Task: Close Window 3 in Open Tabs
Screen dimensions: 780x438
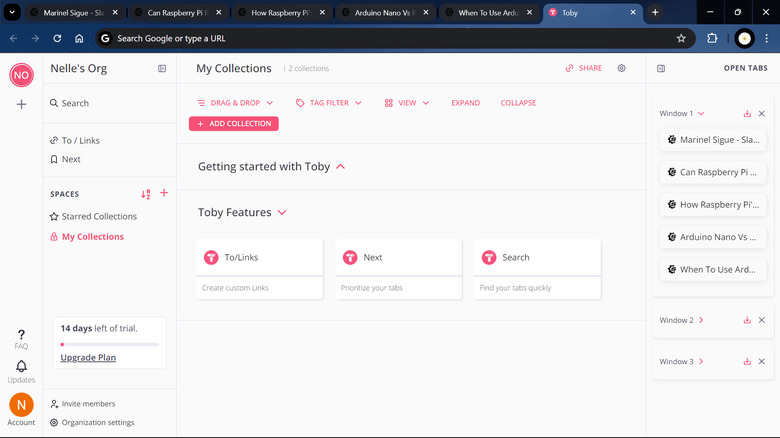Action: [x=762, y=362]
